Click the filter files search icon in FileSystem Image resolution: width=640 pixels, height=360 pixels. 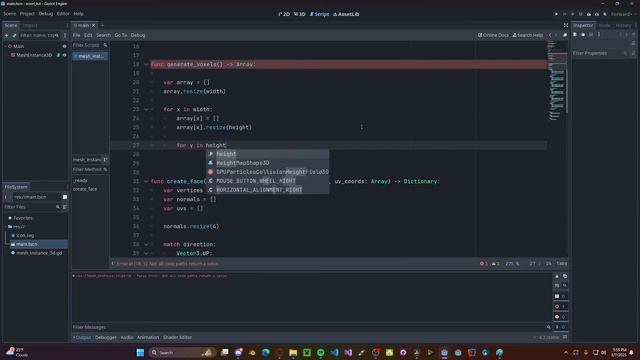pyautogui.click(x=58, y=207)
